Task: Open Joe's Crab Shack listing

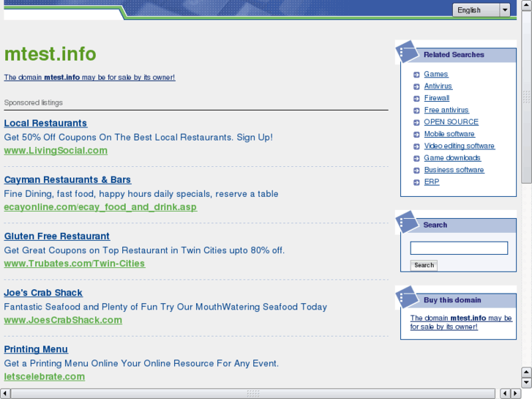Action: [x=43, y=293]
